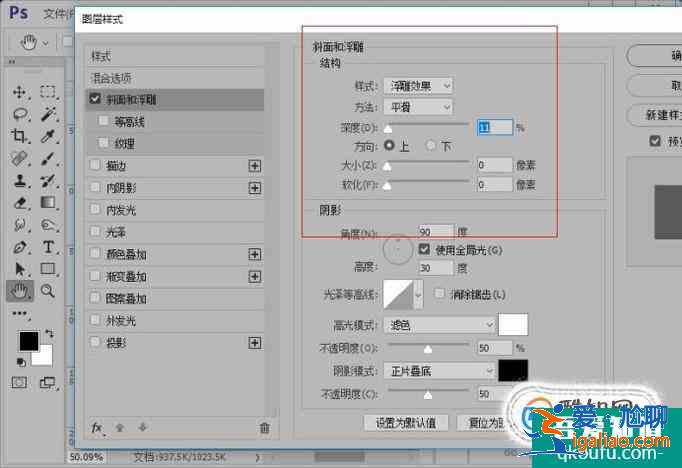Image resolution: width=682 pixels, height=468 pixels.
Task: Select the 下 direction radio button
Action: click(431, 146)
